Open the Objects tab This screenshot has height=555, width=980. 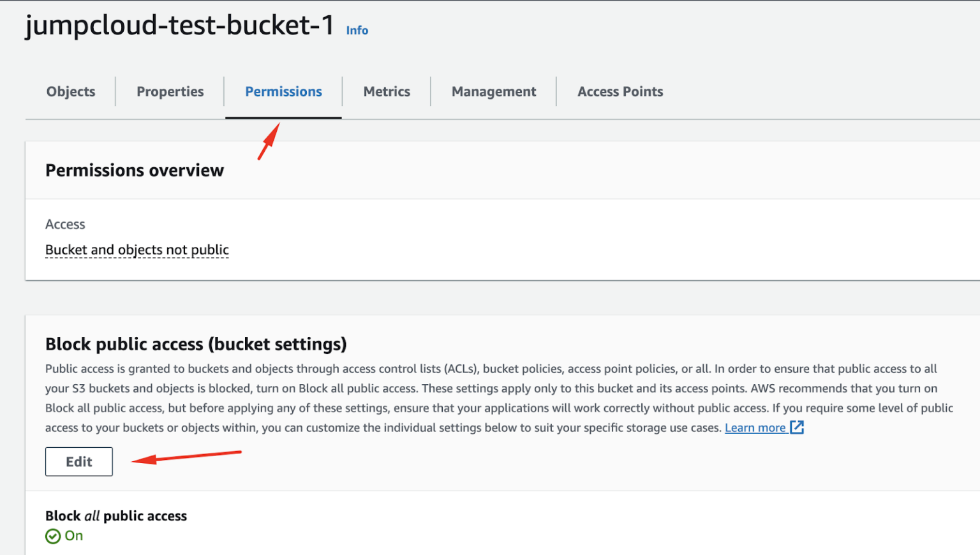[x=70, y=91]
